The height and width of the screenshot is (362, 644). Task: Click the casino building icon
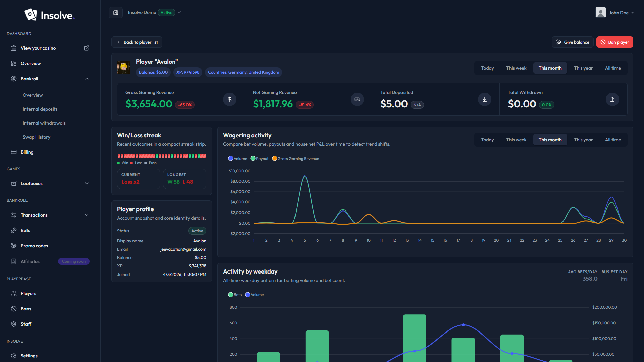(x=14, y=48)
